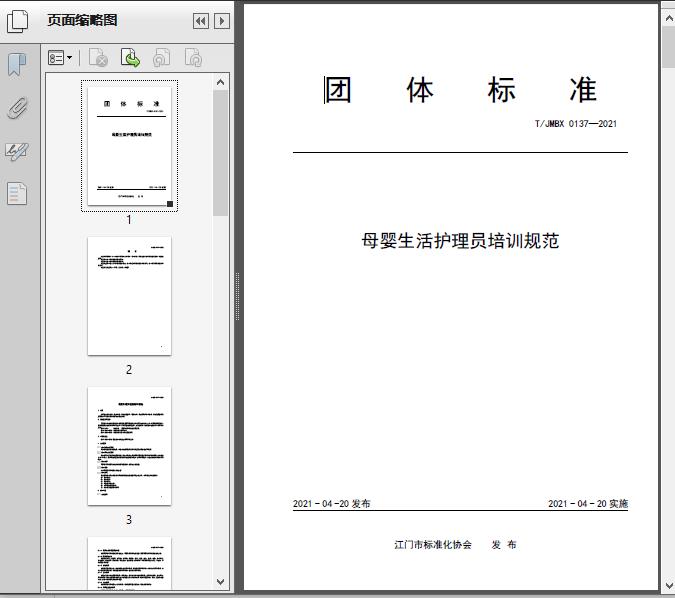Click the text 2021-04-20 发布
This screenshot has width=675, height=598.
click(331, 504)
